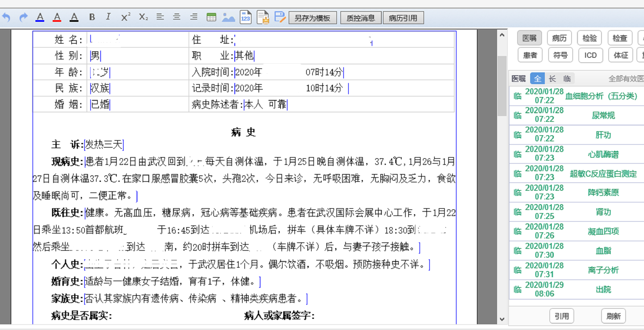Click the document with crown icon
644x330 pixels.
click(x=263, y=17)
